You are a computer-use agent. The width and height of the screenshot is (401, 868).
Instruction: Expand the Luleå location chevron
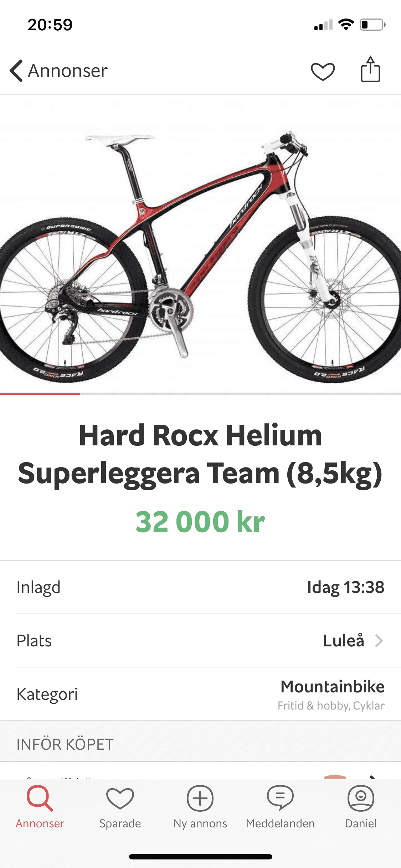(x=379, y=641)
